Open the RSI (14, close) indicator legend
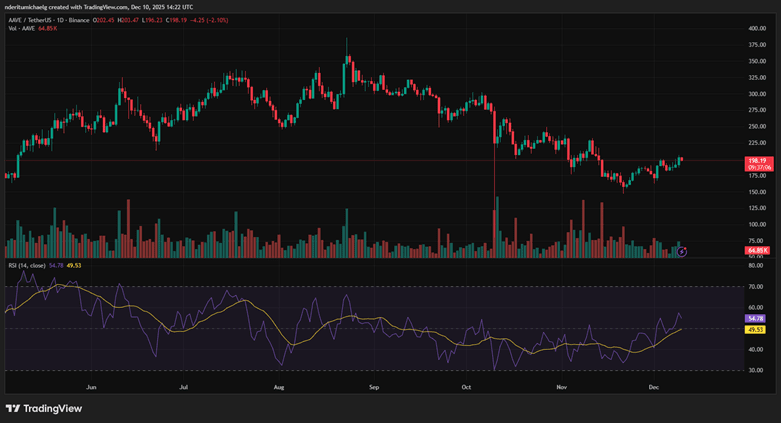 [x=27, y=266]
